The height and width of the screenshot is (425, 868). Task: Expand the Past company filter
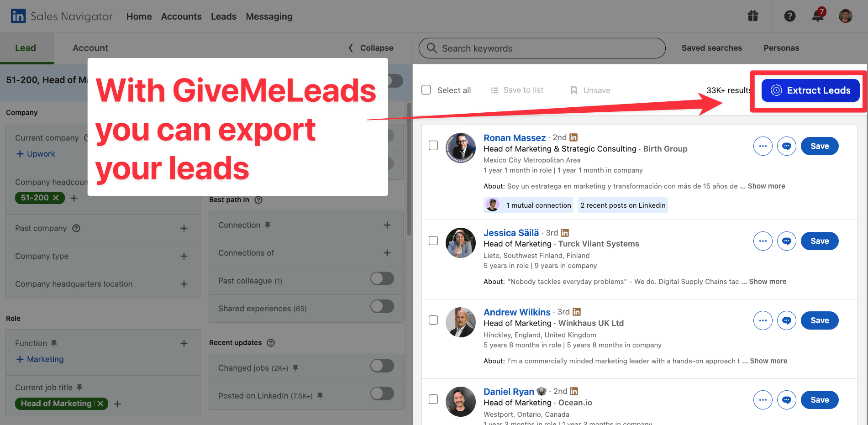(184, 228)
